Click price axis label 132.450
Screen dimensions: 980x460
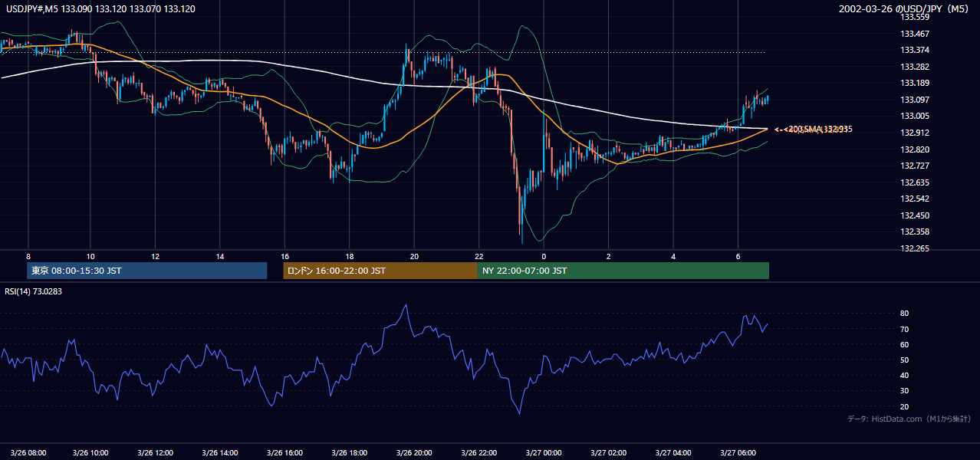[x=914, y=215]
